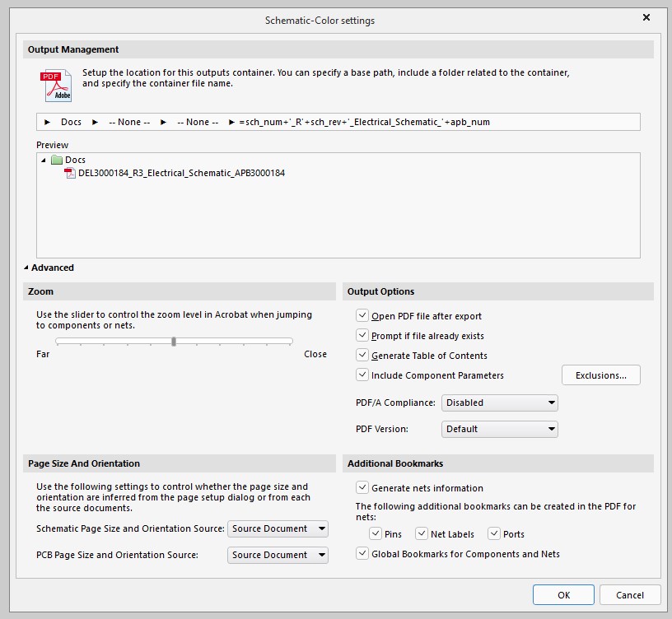The width and height of the screenshot is (672, 619).
Task: Toggle Global Bookmarks for Components and Nets
Action: 362,553
